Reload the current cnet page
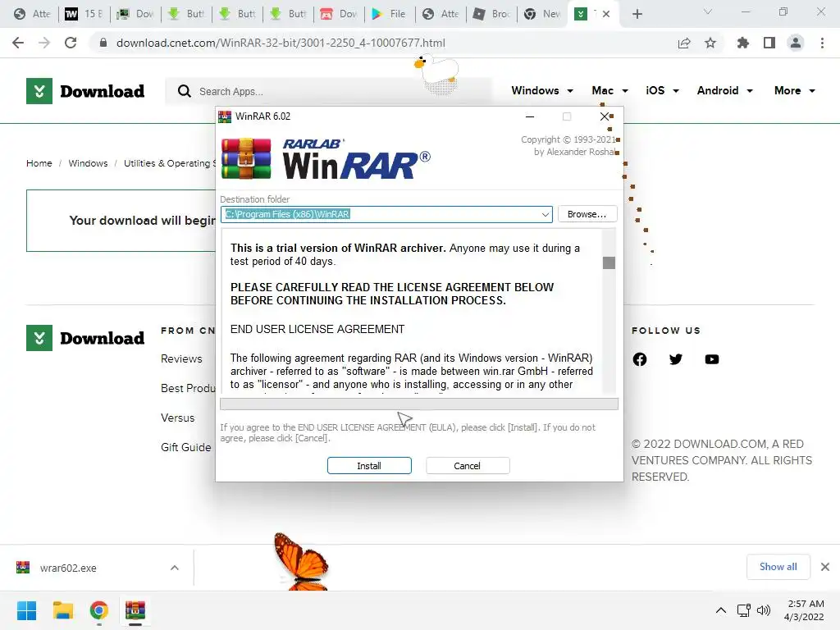 tap(71, 43)
